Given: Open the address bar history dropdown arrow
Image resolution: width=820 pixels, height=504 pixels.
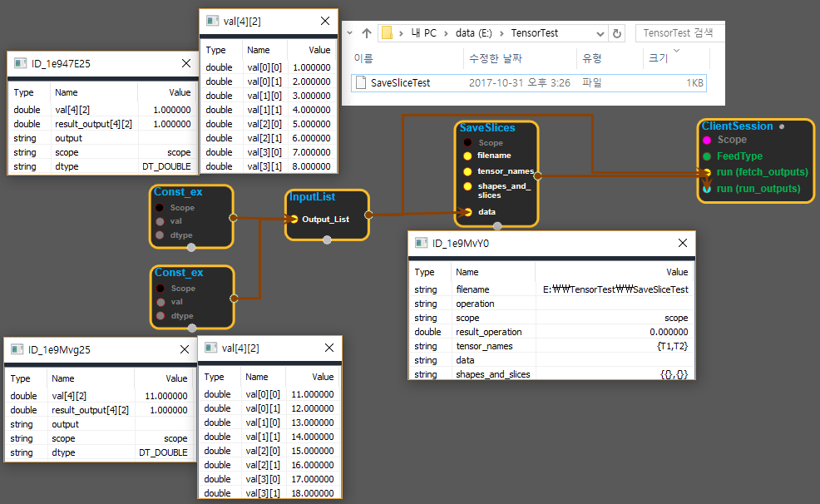Looking at the screenshot, I should pos(599,33).
